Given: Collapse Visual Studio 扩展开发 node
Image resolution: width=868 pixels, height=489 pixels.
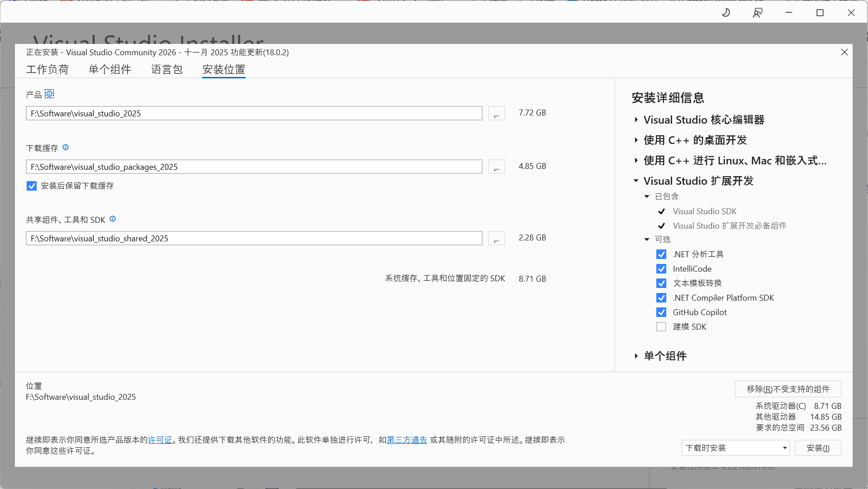Looking at the screenshot, I should (x=636, y=181).
